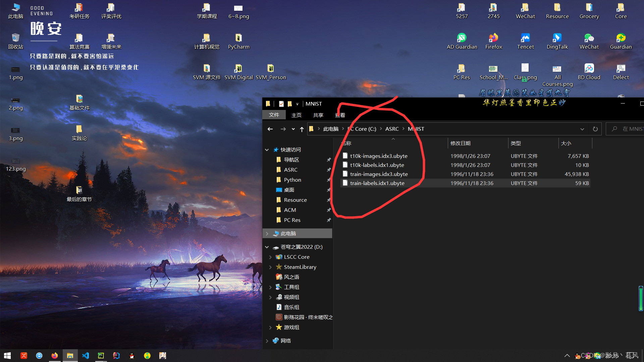Sort files by 类型 column

click(x=533, y=143)
